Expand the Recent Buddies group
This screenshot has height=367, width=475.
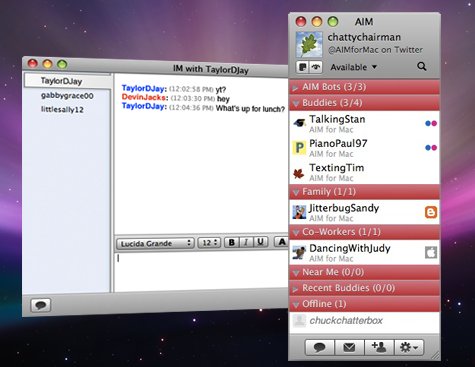(x=295, y=289)
